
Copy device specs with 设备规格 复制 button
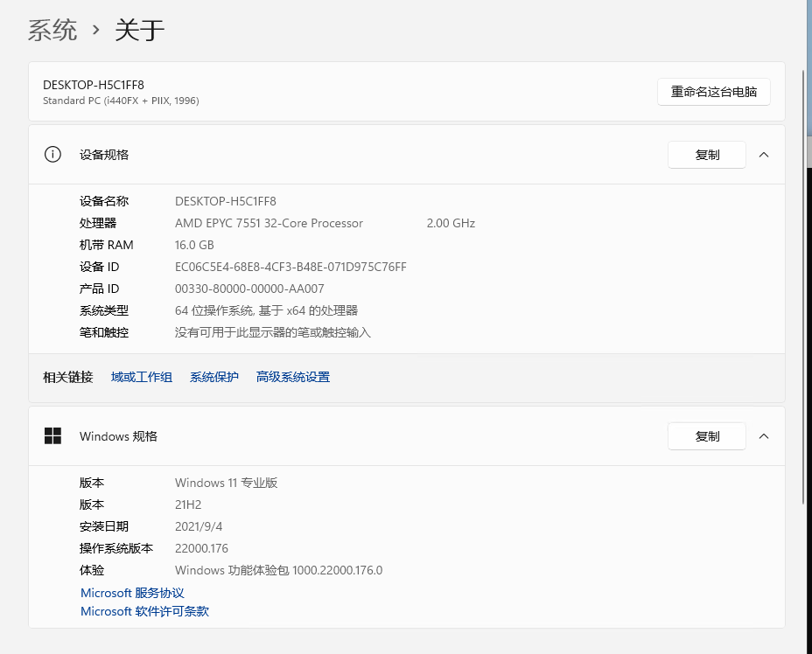(707, 155)
